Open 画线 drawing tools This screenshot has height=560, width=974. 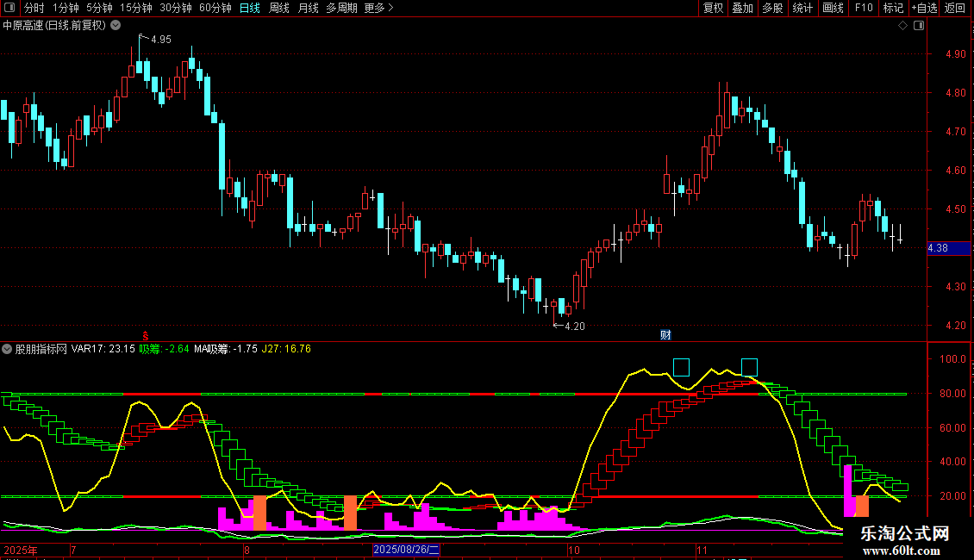coord(833,8)
